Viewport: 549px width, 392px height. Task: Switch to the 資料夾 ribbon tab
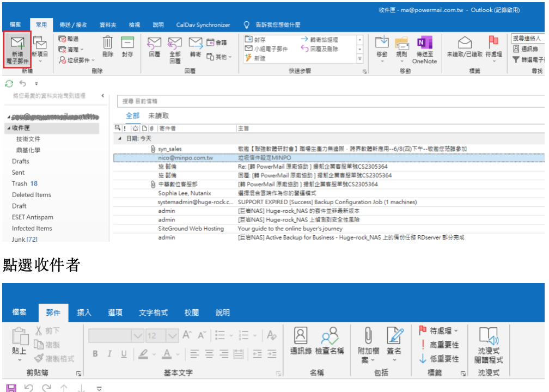[x=108, y=25]
